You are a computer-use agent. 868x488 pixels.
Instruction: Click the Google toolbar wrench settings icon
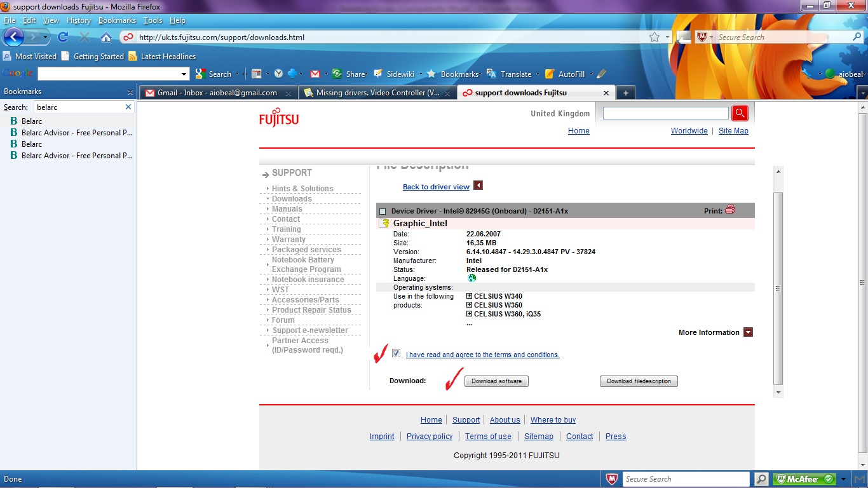coord(807,74)
